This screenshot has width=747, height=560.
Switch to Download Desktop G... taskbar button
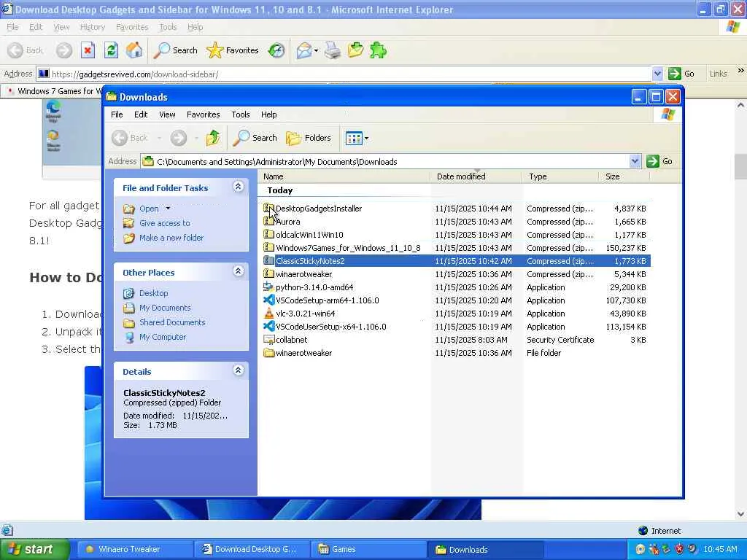pyautogui.click(x=252, y=550)
